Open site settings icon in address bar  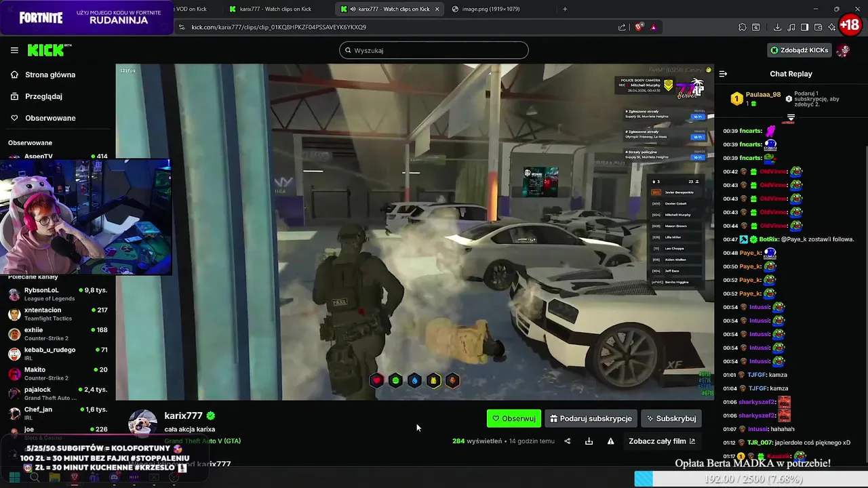[181, 27]
